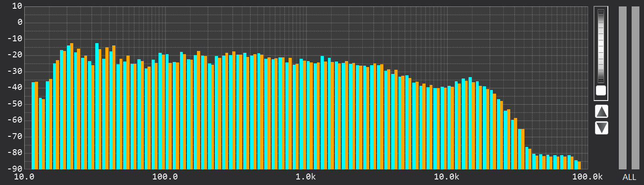Click the 1.0k frequency axis label
The height and width of the screenshot is (185, 644).
pyautogui.click(x=306, y=177)
